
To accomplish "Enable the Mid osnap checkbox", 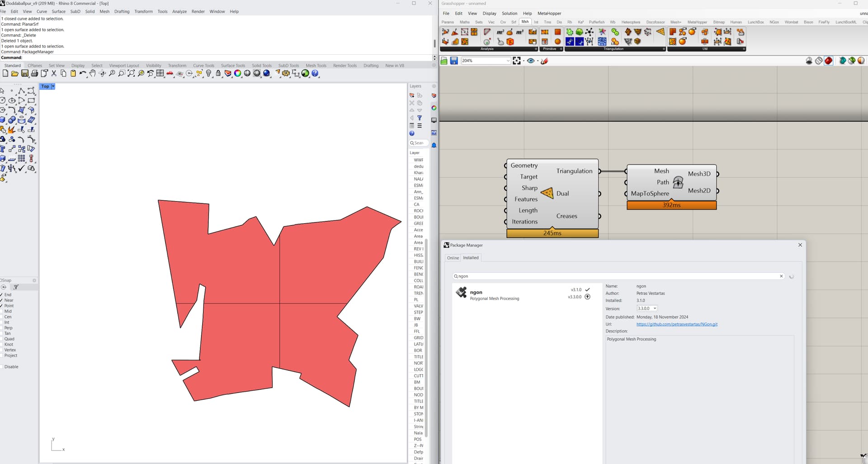I will point(1,311).
